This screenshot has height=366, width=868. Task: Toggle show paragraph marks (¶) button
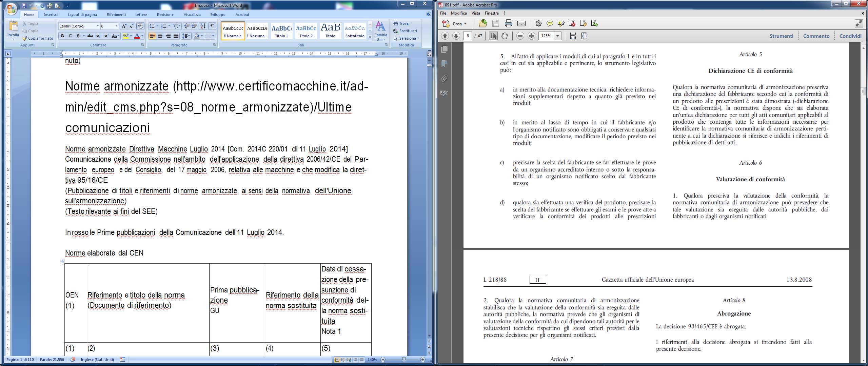pyautogui.click(x=212, y=26)
